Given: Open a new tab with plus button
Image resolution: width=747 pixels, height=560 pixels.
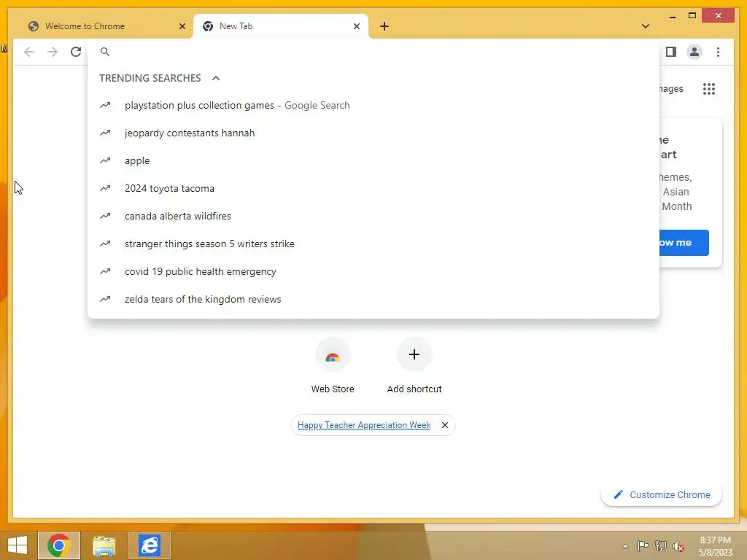Looking at the screenshot, I should (384, 26).
